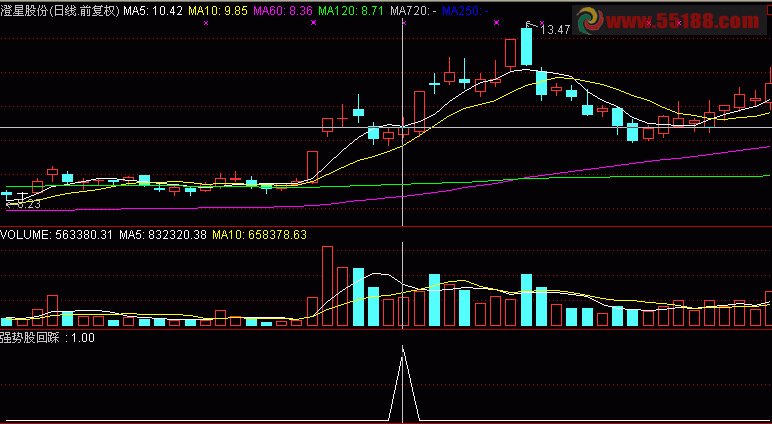Click the 8.23 low price annotation
The height and width of the screenshot is (424, 772).
[x=28, y=204]
